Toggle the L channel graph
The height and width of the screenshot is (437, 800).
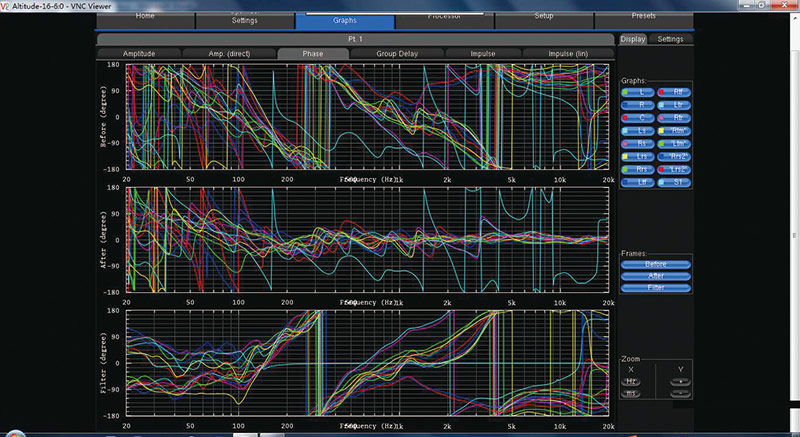point(638,93)
